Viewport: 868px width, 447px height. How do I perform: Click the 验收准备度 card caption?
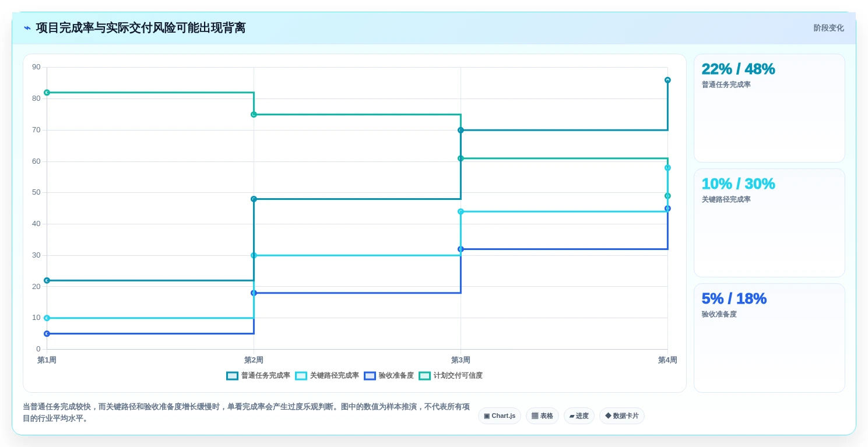coord(719,314)
